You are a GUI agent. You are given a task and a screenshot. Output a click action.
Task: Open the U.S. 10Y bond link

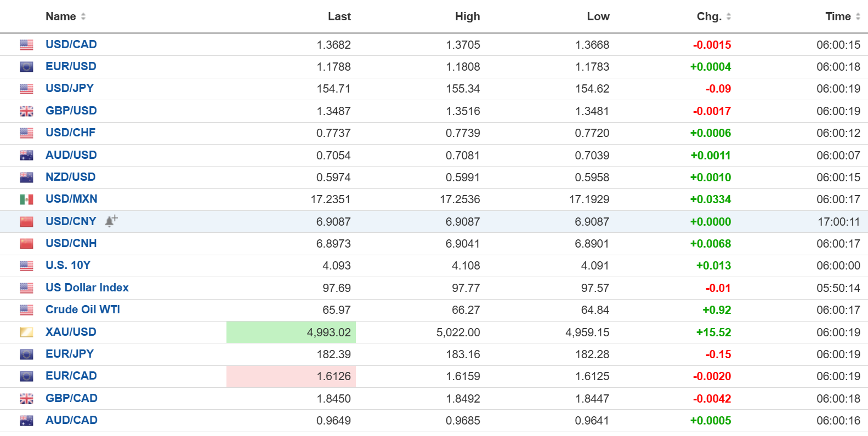pyautogui.click(x=68, y=265)
